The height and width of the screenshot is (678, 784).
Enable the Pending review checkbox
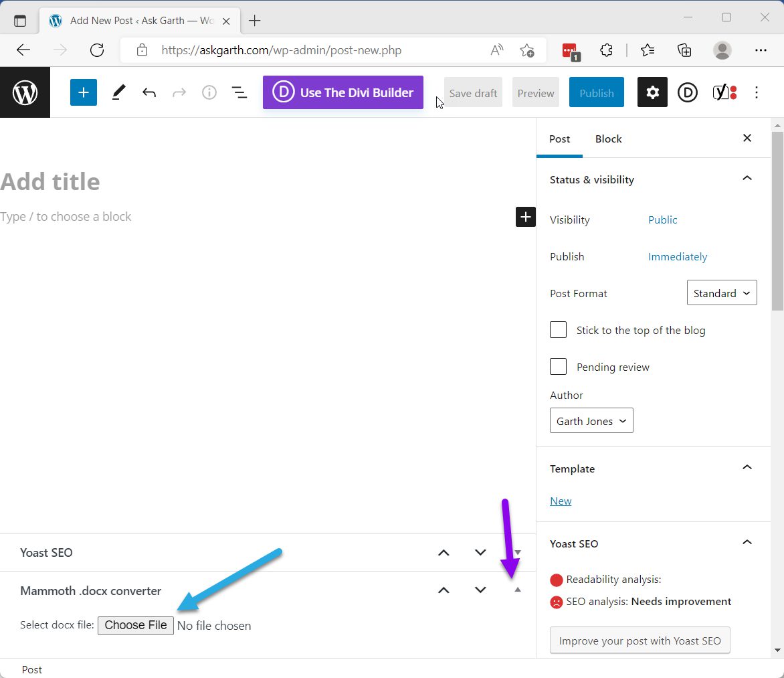click(x=558, y=367)
